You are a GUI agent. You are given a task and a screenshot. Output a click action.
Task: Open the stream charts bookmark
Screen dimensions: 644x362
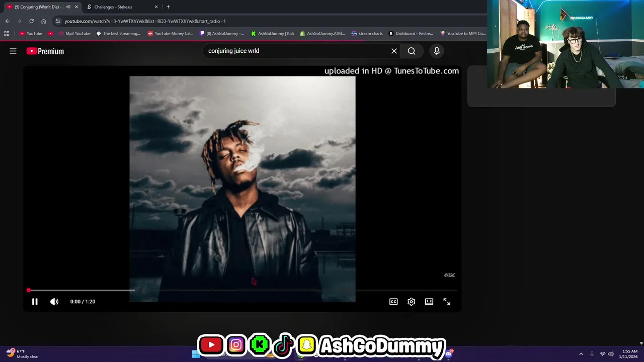coord(367,34)
